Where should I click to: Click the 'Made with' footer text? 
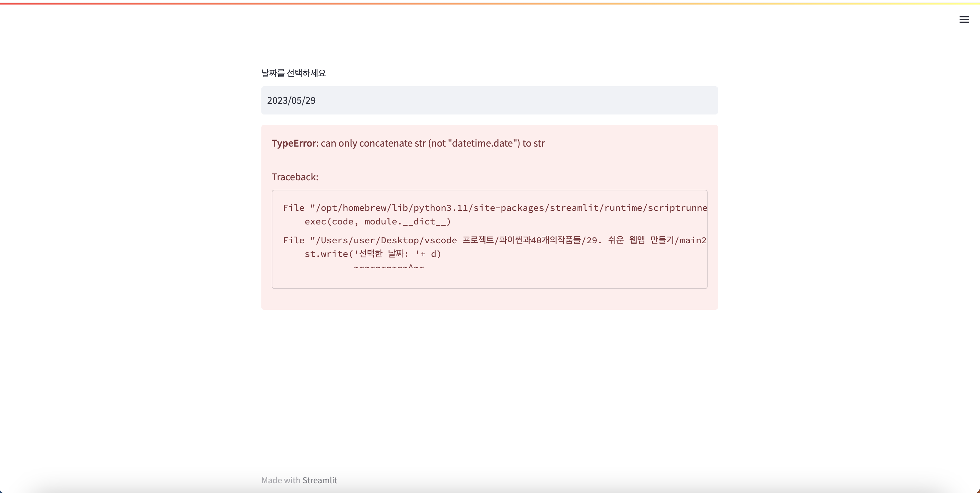pyautogui.click(x=281, y=480)
